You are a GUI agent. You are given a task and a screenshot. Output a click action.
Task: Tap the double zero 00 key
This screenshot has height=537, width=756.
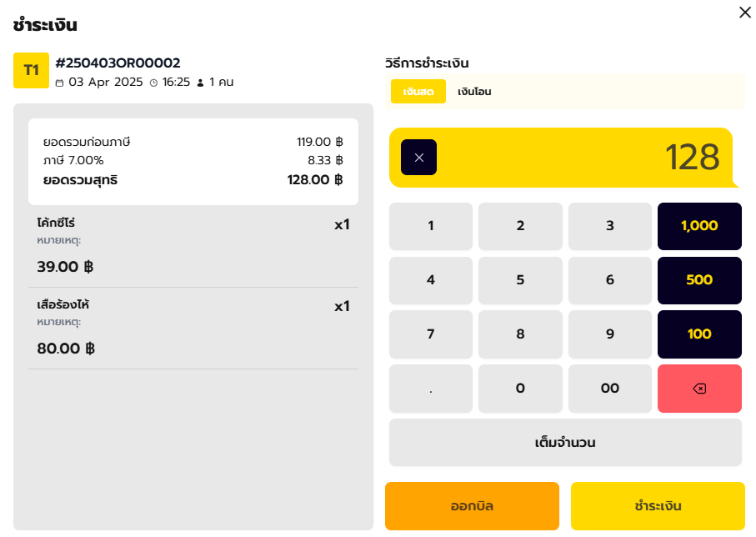(x=610, y=389)
